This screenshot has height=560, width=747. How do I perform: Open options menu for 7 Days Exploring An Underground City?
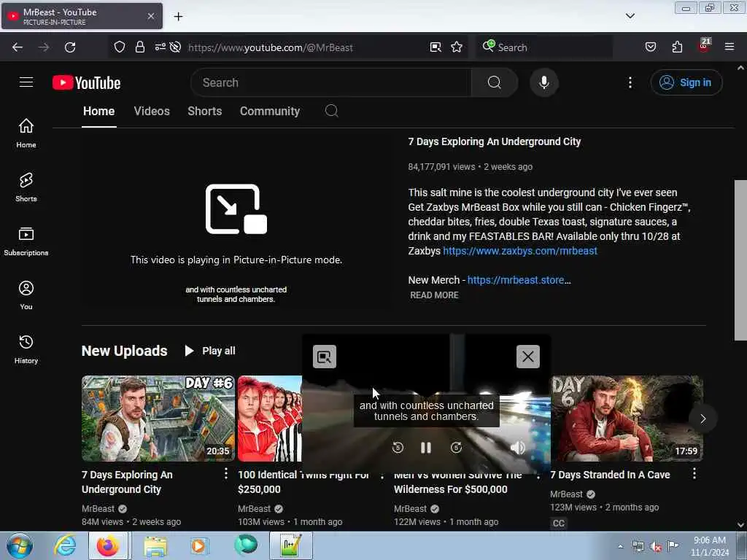[x=226, y=474]
